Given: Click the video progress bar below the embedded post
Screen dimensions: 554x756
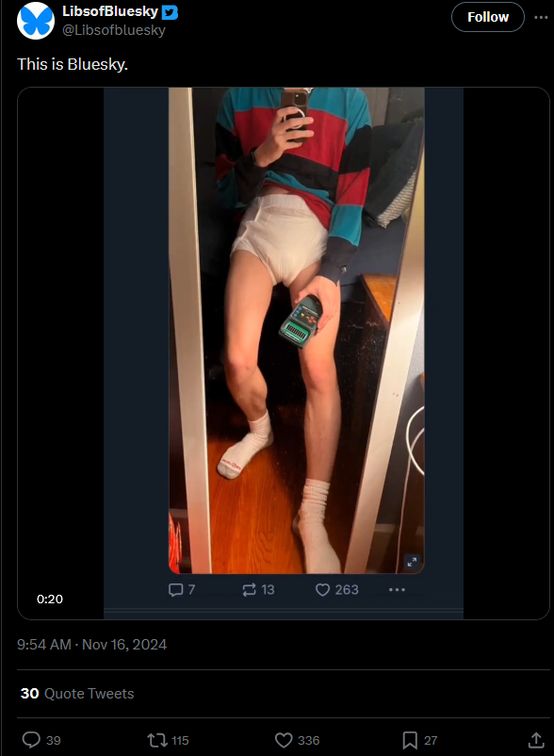Looking at the screenshot, I should (x=284, y=611).
